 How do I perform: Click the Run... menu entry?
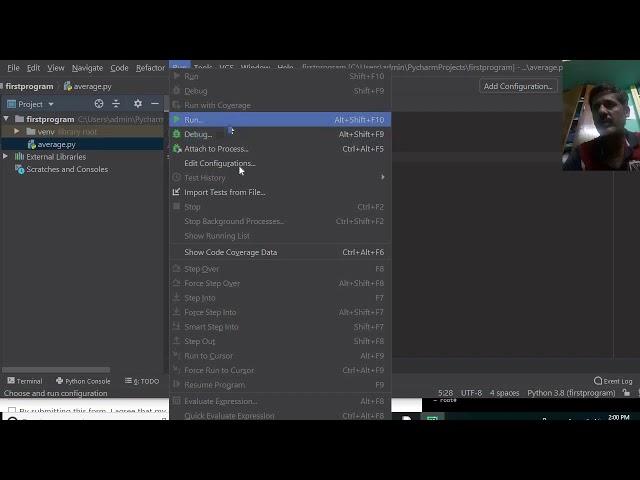[x=280, y=120]
